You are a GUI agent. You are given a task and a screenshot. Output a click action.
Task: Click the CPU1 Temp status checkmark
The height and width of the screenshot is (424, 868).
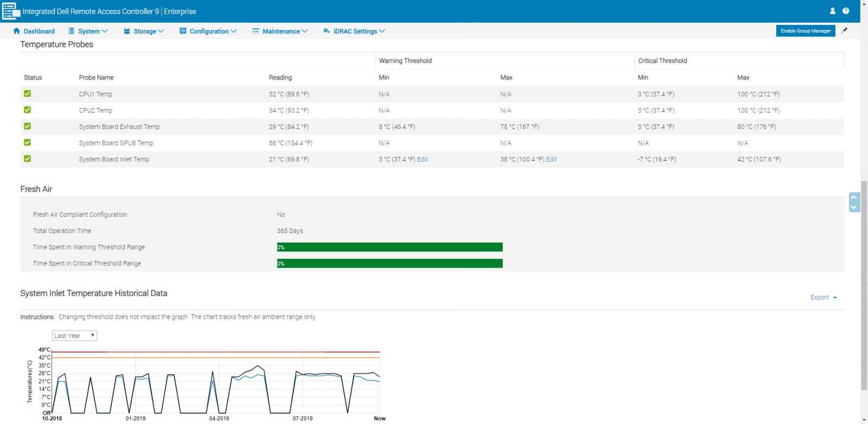(x=27, y=93)
